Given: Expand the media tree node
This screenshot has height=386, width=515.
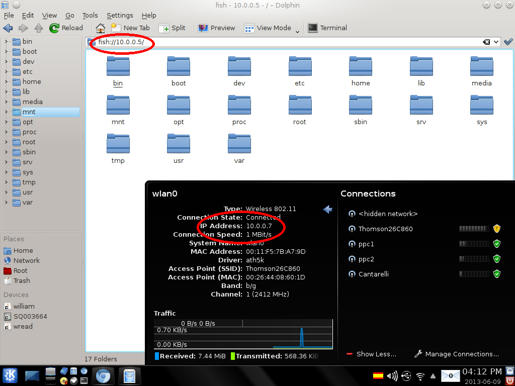Looking at the screenshot, I should coord(6,102).
